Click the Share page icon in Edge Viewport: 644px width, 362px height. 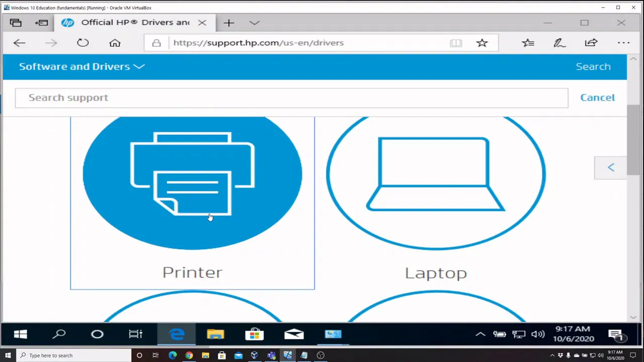point(591,43)
